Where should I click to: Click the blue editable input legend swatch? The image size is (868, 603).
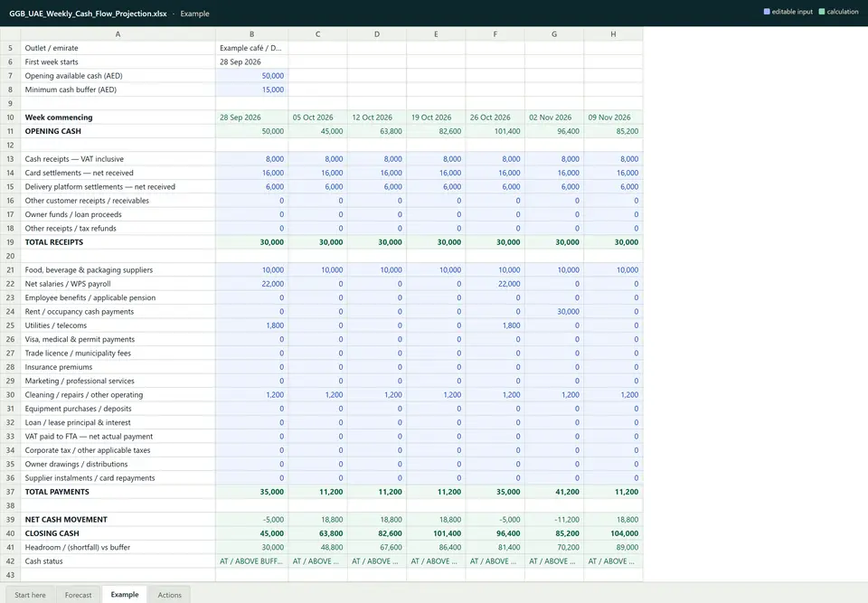tap(767, 12)
